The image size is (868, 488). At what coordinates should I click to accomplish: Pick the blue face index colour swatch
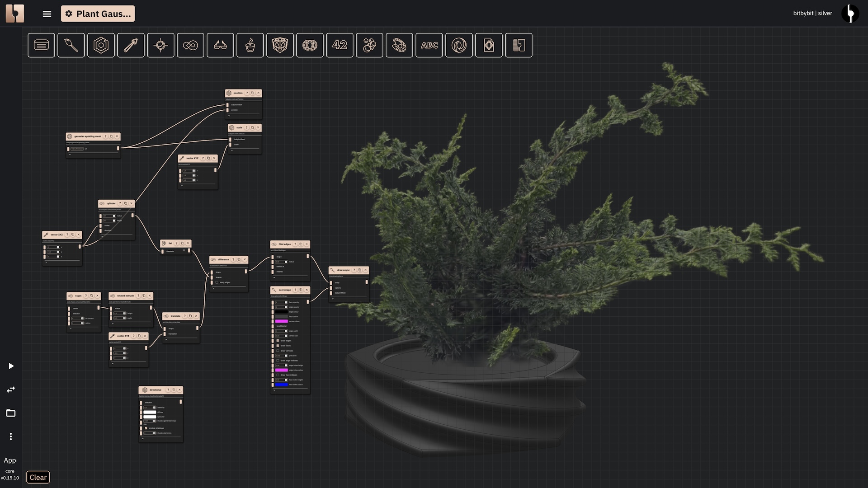coord(282,385)
